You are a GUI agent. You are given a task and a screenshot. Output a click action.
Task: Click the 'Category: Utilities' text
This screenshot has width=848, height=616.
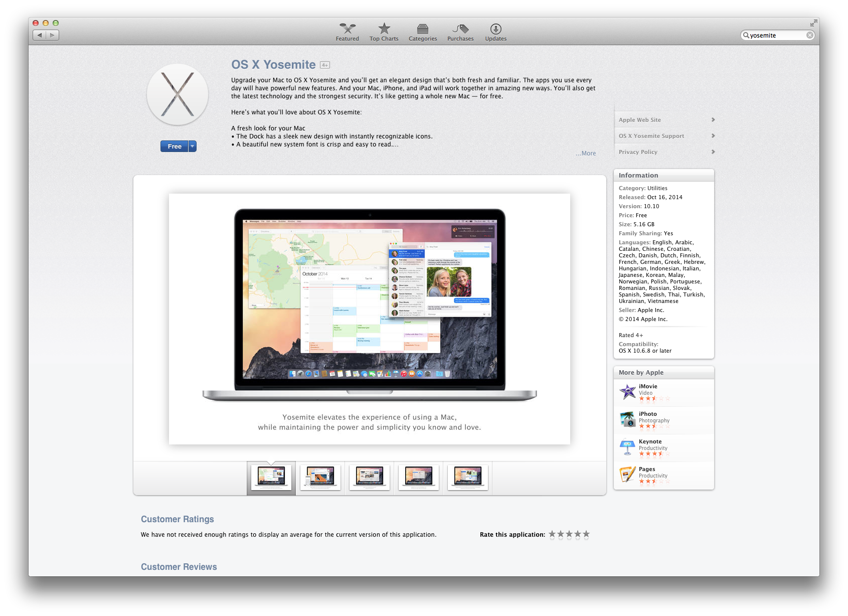click(643, 188)
